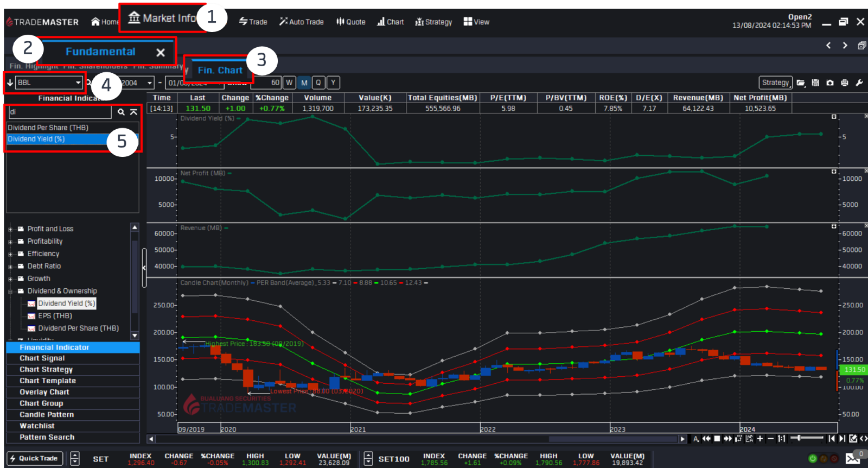Click the zoom in plus icon

[760, 439]
